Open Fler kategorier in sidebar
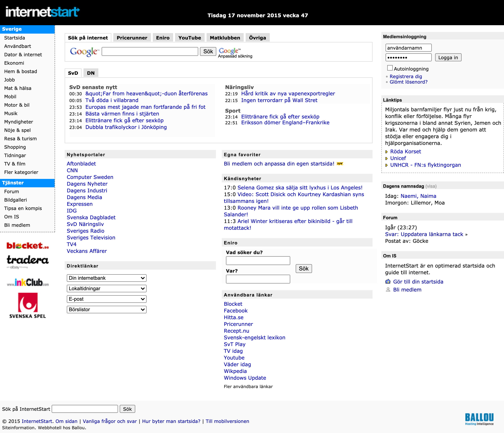Image resolution: width=504 pixels, height=433 pixels. 21,172
